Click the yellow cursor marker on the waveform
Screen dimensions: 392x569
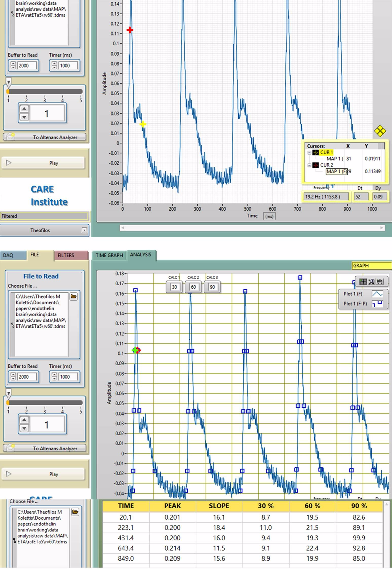[x=143, y=124]
